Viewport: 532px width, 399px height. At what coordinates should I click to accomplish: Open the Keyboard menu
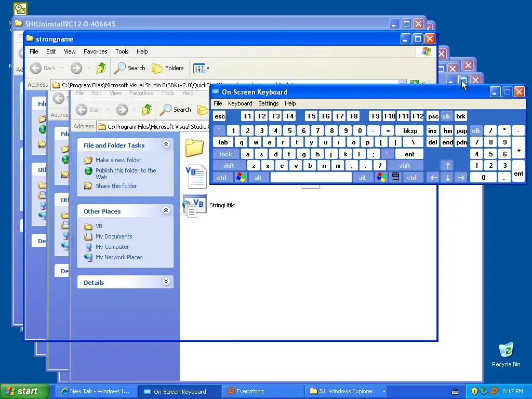240,103
